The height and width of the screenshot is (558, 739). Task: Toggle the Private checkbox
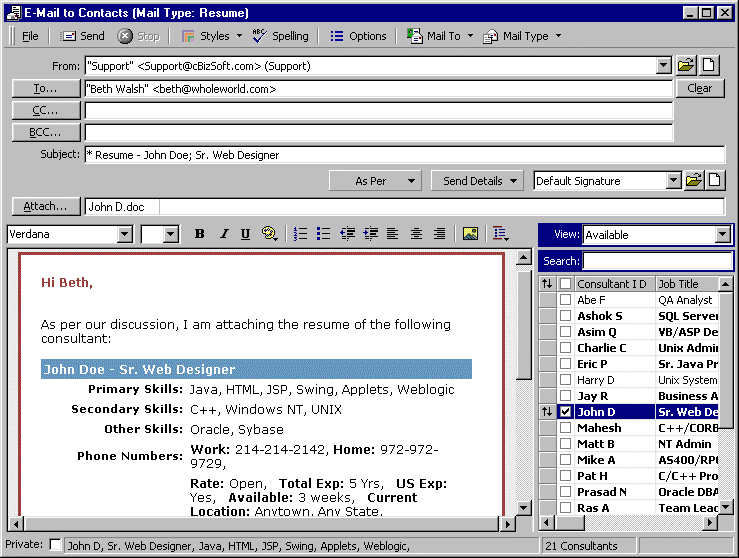point(55,544)
